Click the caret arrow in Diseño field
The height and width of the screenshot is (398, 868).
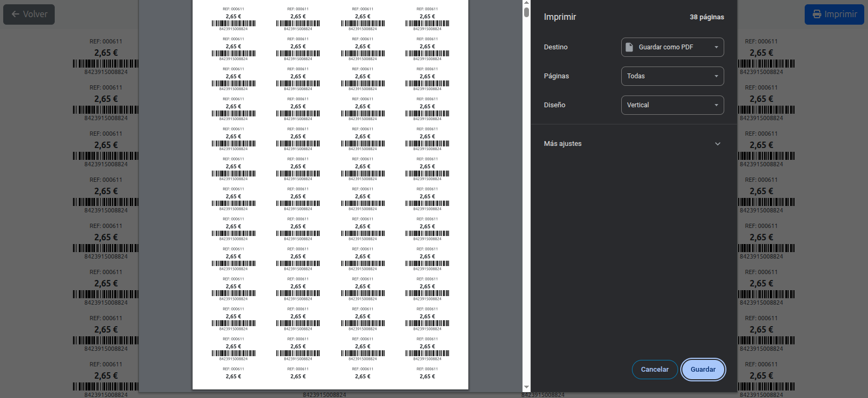click(716, 105)
